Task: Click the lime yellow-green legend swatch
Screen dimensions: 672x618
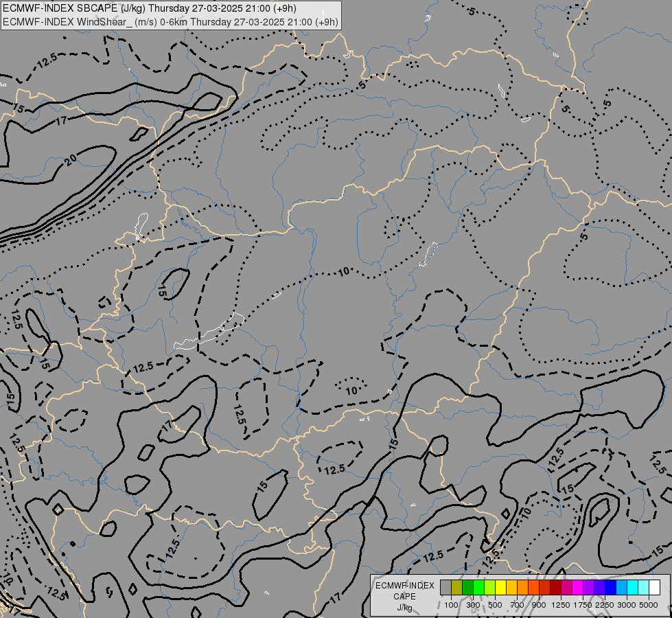Action: point(490,587)
